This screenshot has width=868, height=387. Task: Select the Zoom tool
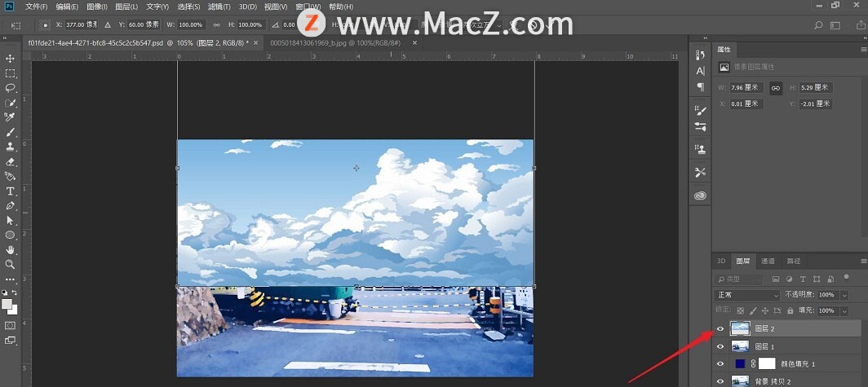[x=11, y=264]
